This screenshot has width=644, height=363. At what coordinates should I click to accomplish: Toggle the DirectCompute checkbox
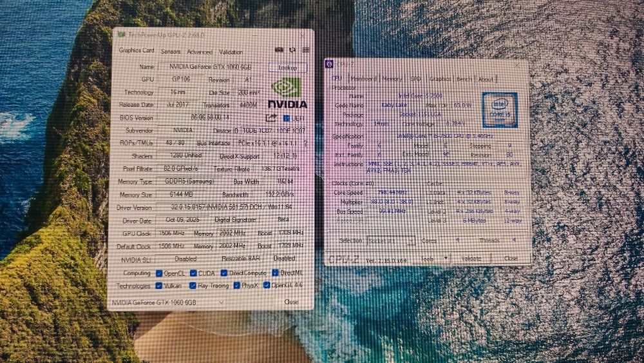tap(224, 273)
